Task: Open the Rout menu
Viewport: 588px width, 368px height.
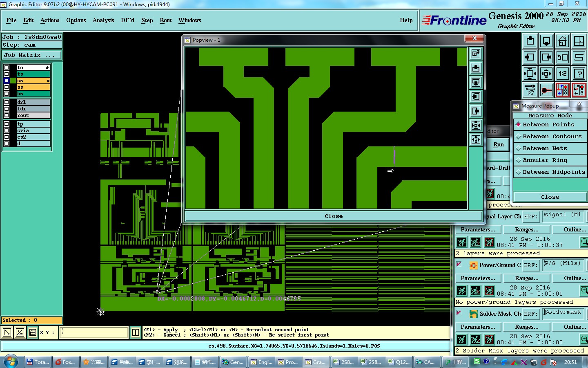Action: (x=166, y=20)
